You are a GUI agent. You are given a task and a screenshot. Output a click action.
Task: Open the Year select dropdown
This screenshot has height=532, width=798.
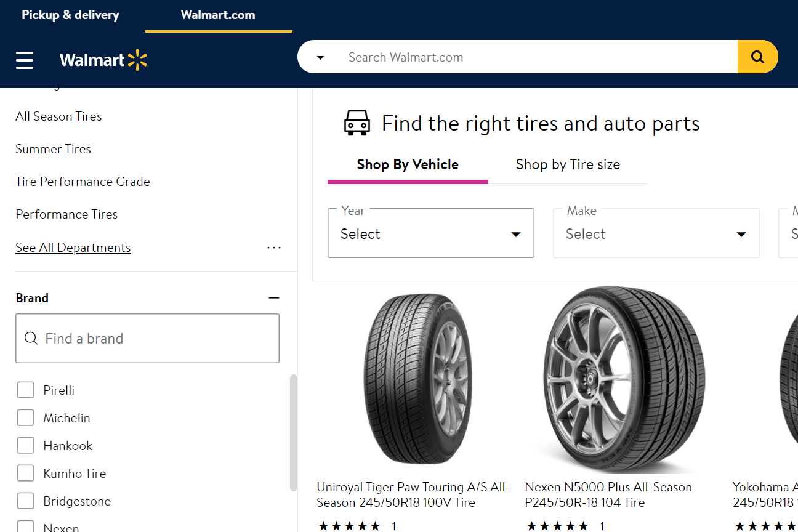click(431, 233)
